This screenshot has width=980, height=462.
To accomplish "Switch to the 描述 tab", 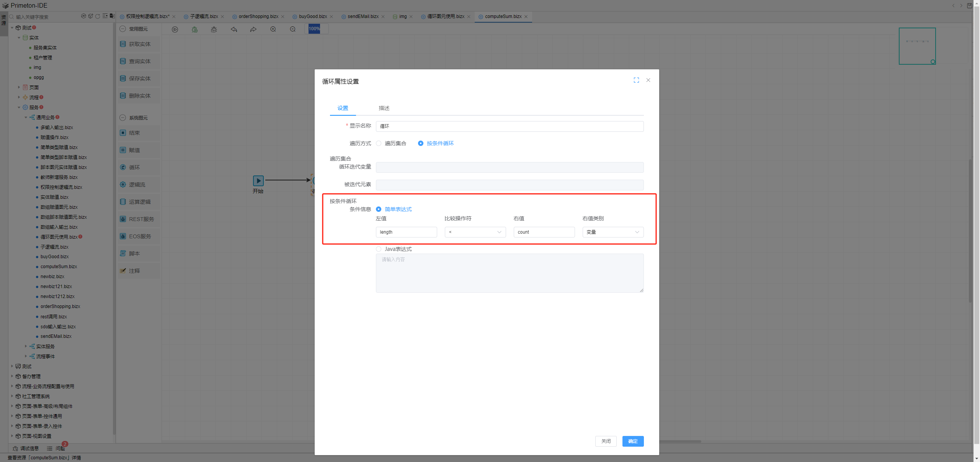I will pyautogui.click(x=384, y=108).
